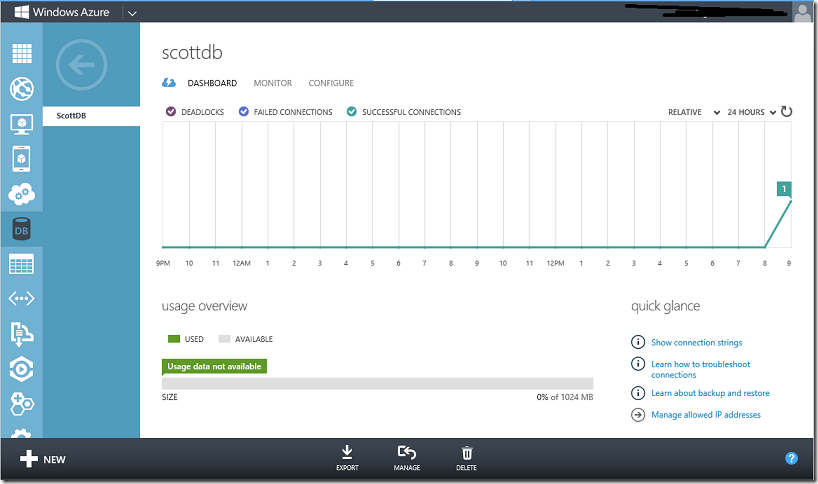Viewport: 818px width, 484px height.
Task: Click the quick start cloud icon
Action: click(x=169, y=83)
